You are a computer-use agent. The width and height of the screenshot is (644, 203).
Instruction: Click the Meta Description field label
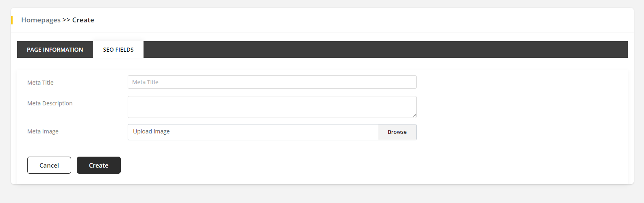coord(50,103)
